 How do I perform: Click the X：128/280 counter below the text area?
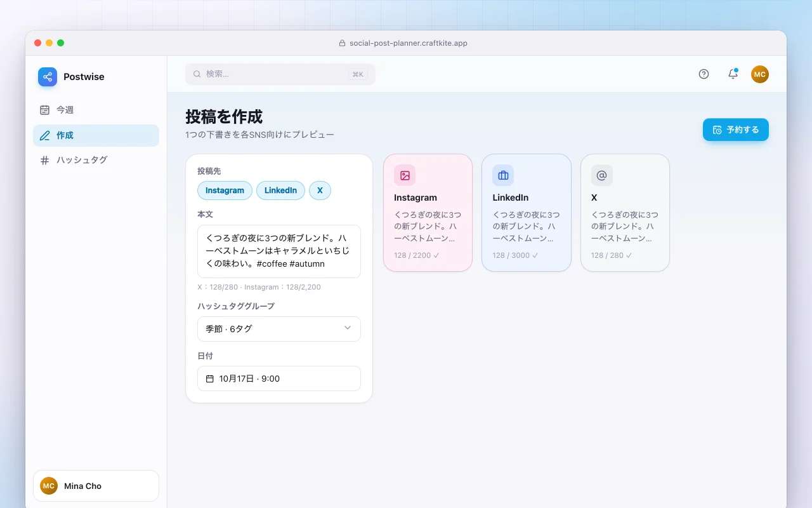tap(219, 287)
